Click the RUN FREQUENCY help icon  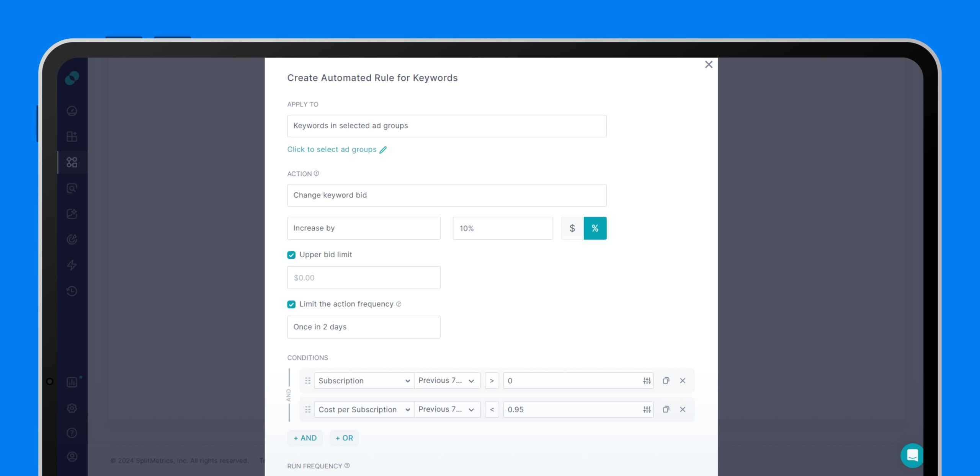(347, 465)
